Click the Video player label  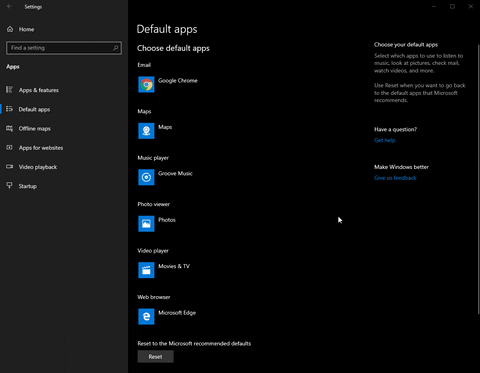click(x=153, y=251)
